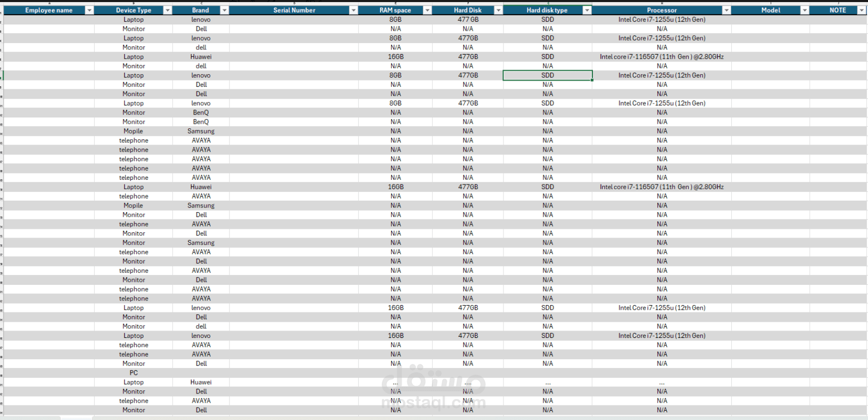Click the '...' Hard disk type cell

pyautogui.click(x=548, y=383)
